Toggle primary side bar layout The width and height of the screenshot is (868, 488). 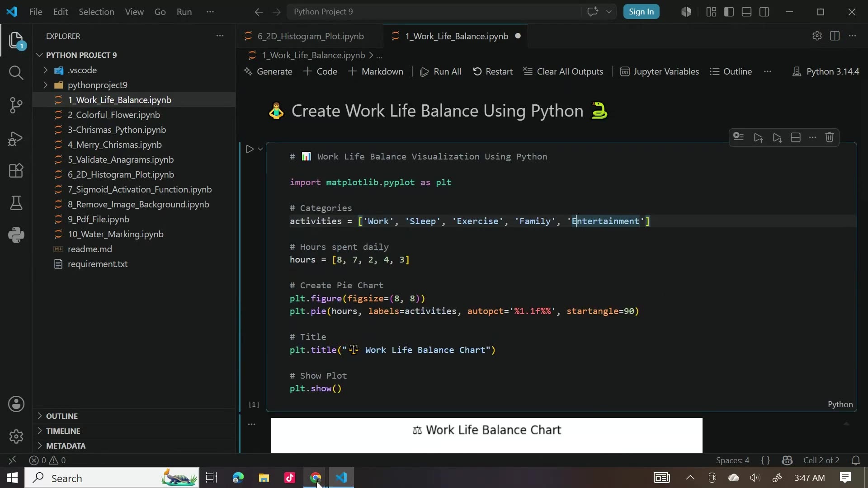(729, 12)
